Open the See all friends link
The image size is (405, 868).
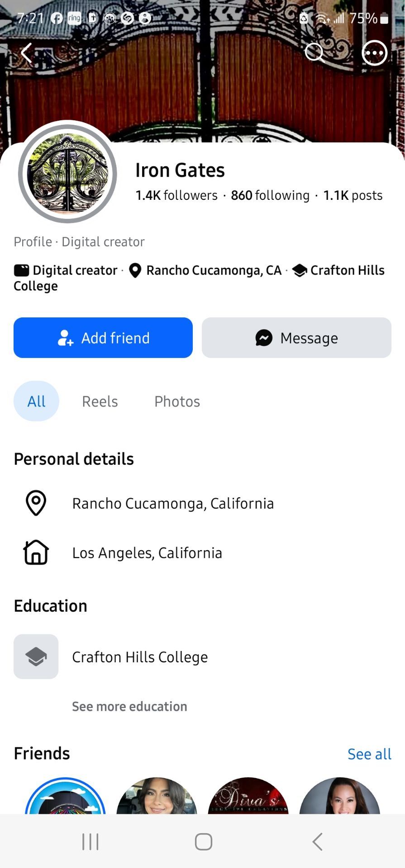369,754
